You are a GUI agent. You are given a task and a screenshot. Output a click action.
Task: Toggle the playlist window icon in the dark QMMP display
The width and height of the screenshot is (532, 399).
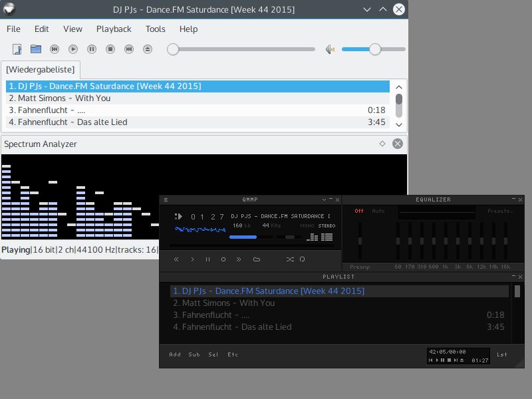point(327,237)
